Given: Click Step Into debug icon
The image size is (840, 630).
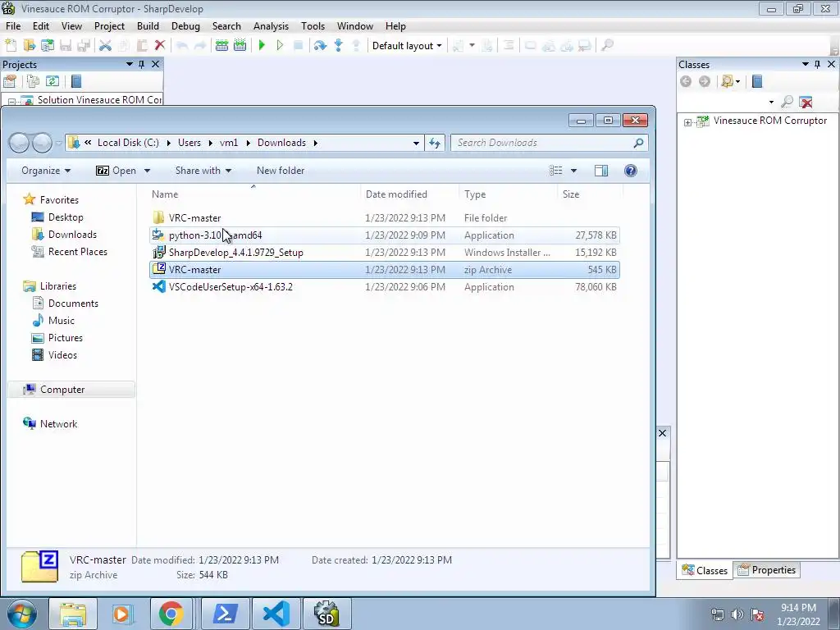Looking at the screenshot, I should 339,46.
